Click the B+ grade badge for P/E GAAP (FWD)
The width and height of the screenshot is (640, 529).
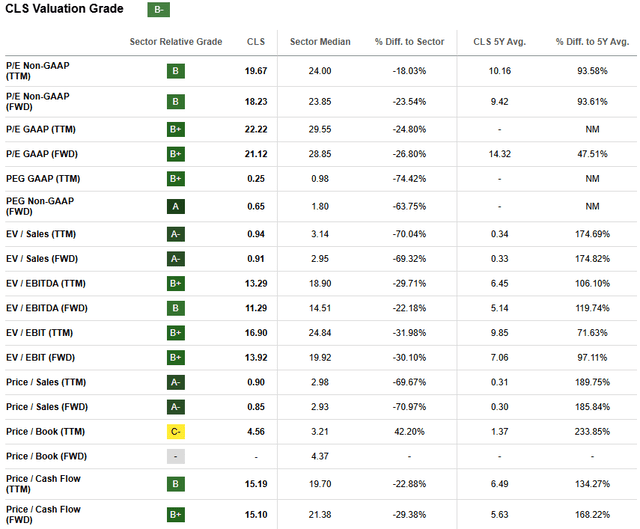176,153
